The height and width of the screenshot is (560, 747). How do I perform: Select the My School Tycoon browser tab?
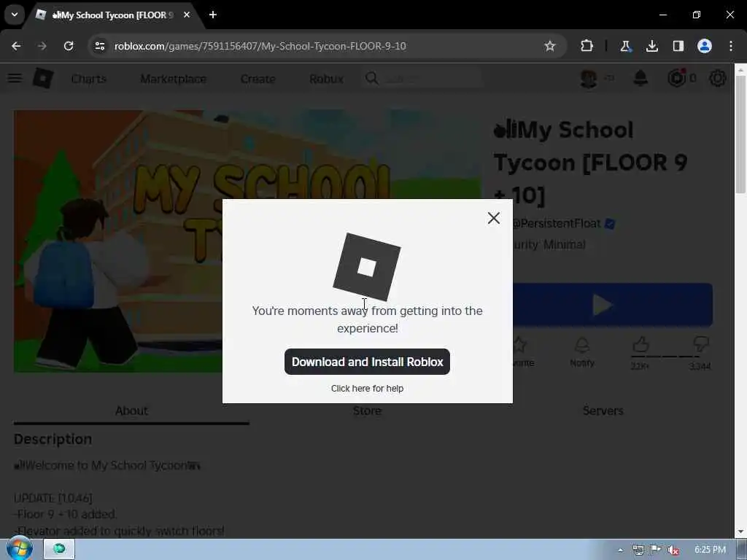pos(115,15)
